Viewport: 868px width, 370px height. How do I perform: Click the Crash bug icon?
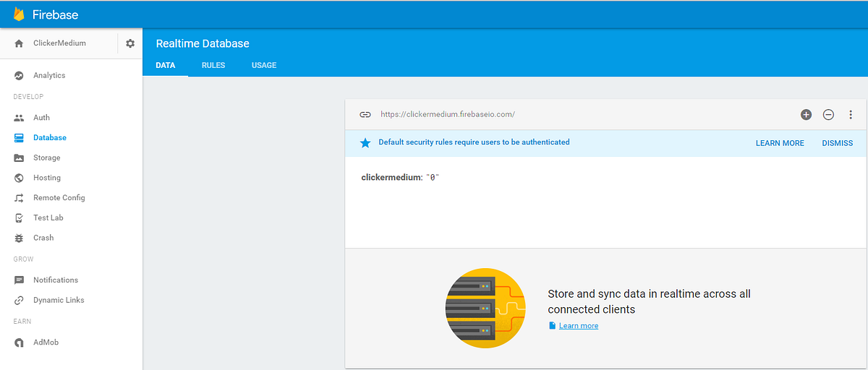click(20, 238)
